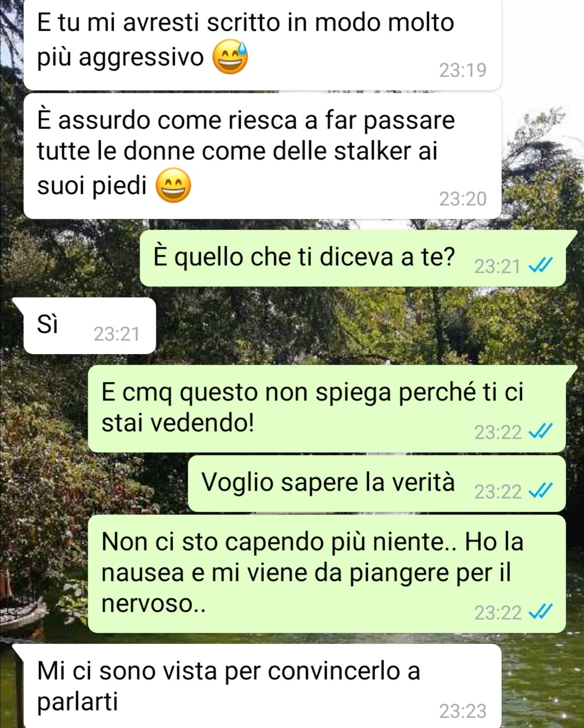Image resolution: width=584 pixels, height=728 pixels.
Task: Tap read receipt ticks on 'Voglio sapere la verità'
Action: tap(540, 490)
